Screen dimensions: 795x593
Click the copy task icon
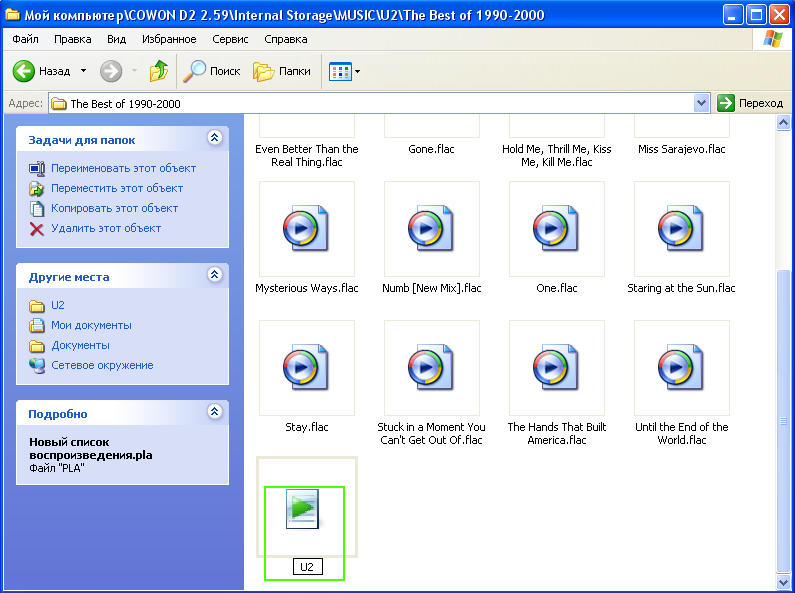point(37,208)
